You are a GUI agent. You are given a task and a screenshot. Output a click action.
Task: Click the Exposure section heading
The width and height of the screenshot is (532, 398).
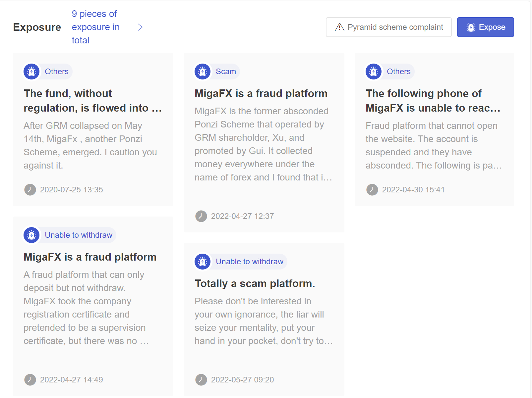pos(37,27)
